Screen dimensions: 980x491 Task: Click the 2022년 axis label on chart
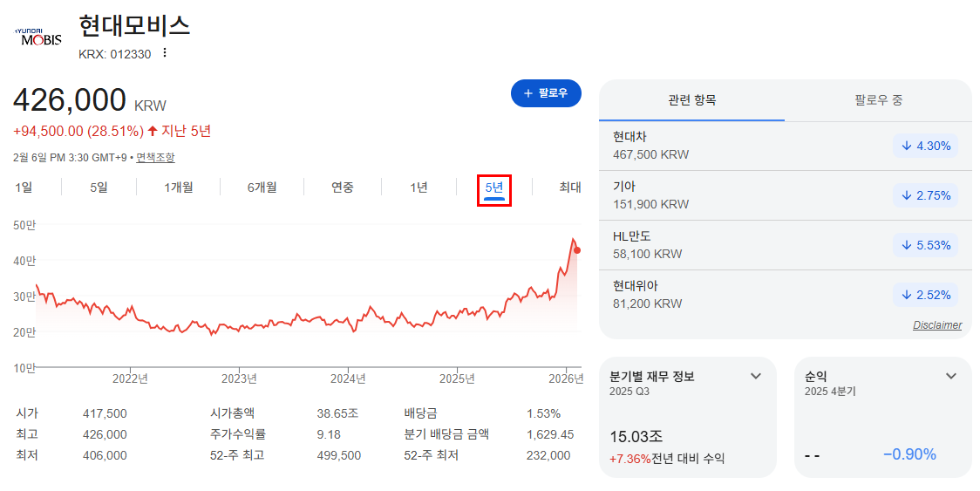tap(130, 379)
